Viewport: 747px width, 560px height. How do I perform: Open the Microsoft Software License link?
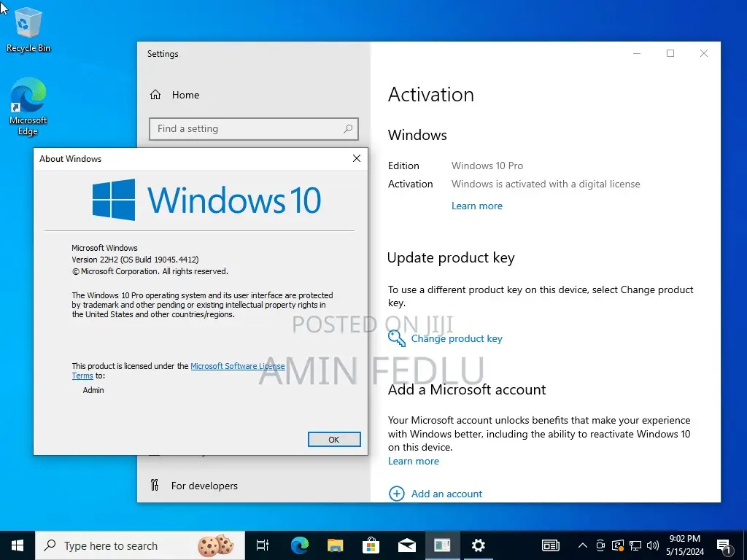click(237, 366)
